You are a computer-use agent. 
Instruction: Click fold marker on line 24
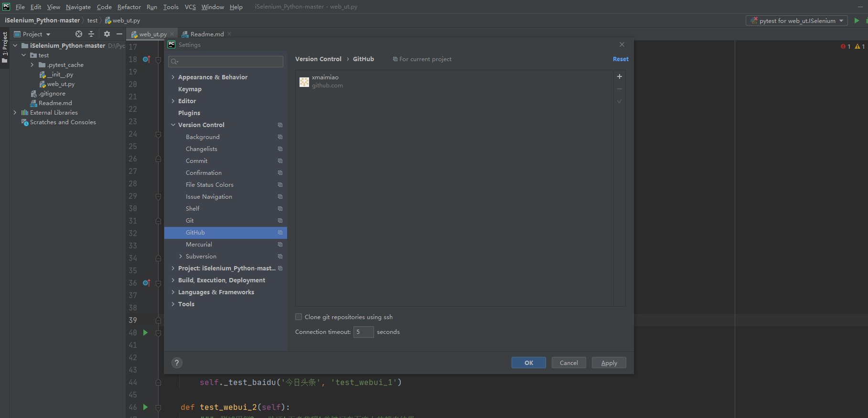[158, 134]
